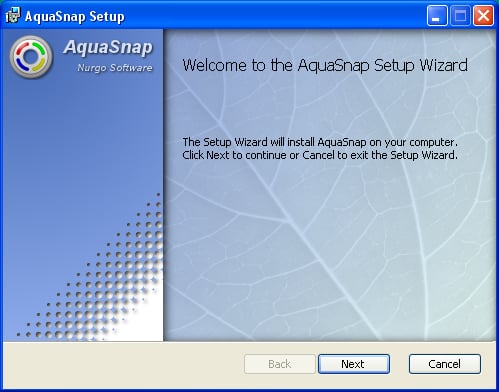Click text 'Click Next to continue or Cancel'
The image size is (499, 392).
click(258, 155)
